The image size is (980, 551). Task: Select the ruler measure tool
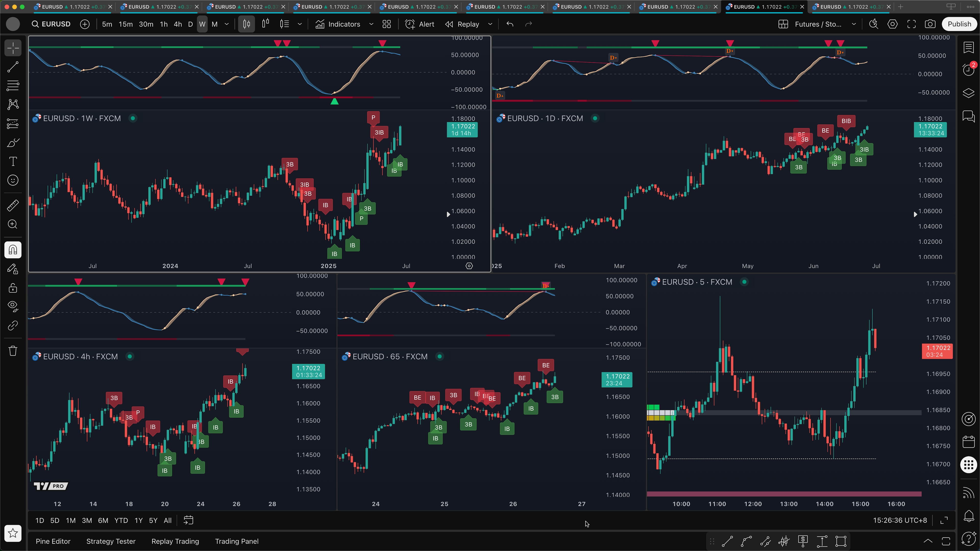[13, 205]
